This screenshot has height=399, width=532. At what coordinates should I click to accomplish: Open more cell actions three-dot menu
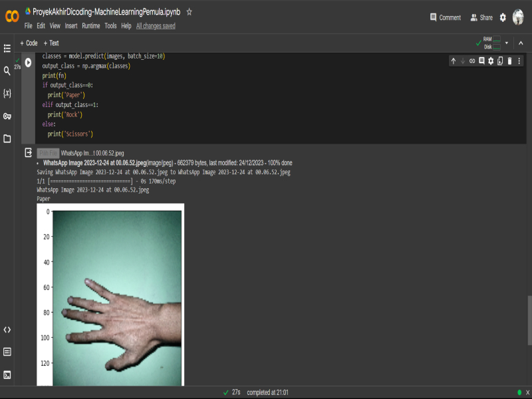pyautogui.click(x=519, y=61)
